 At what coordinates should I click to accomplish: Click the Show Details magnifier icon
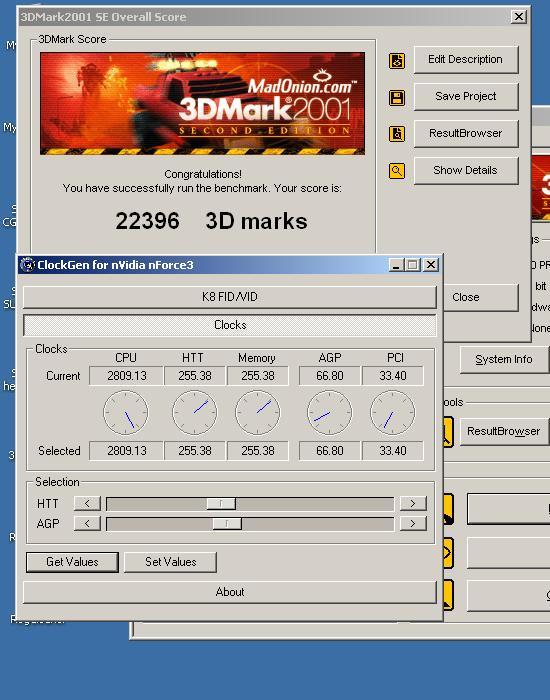397,171
